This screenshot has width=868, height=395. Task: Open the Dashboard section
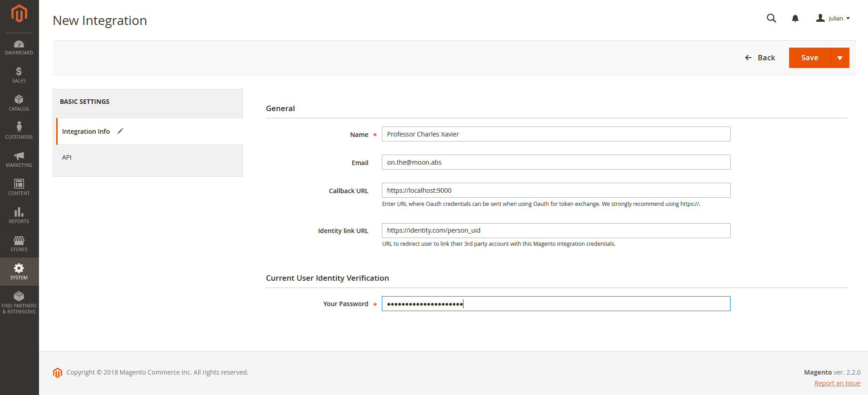19,47
